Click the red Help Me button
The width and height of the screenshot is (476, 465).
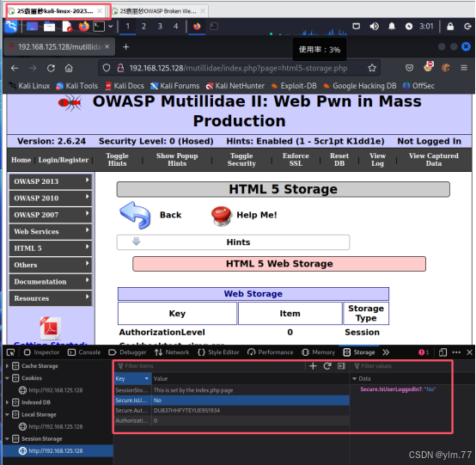click(x=222, y=216)
